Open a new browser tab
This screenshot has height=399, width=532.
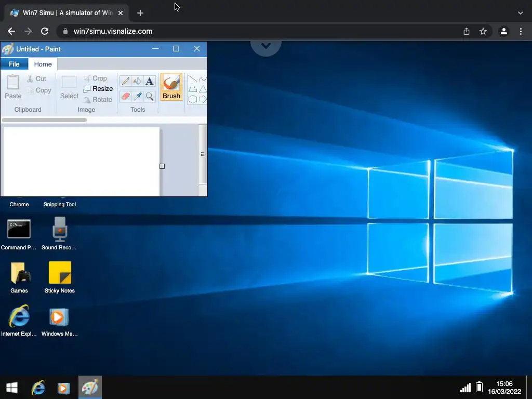click(140, 13)
